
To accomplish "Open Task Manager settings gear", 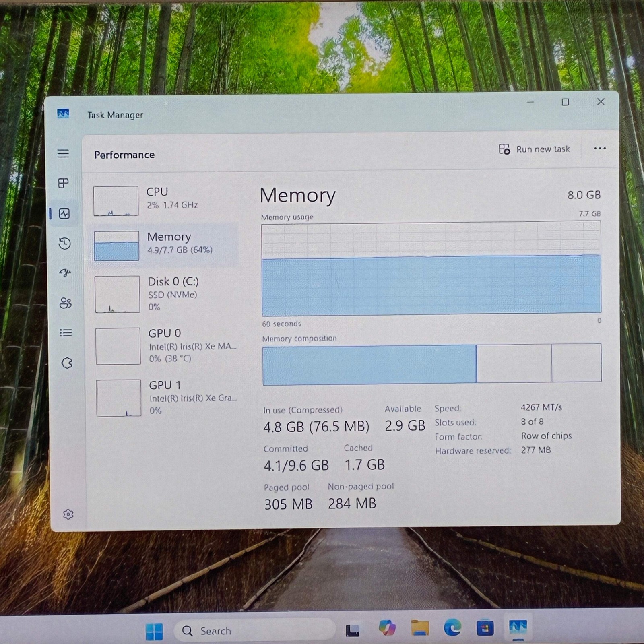I will tap(68, 514).
